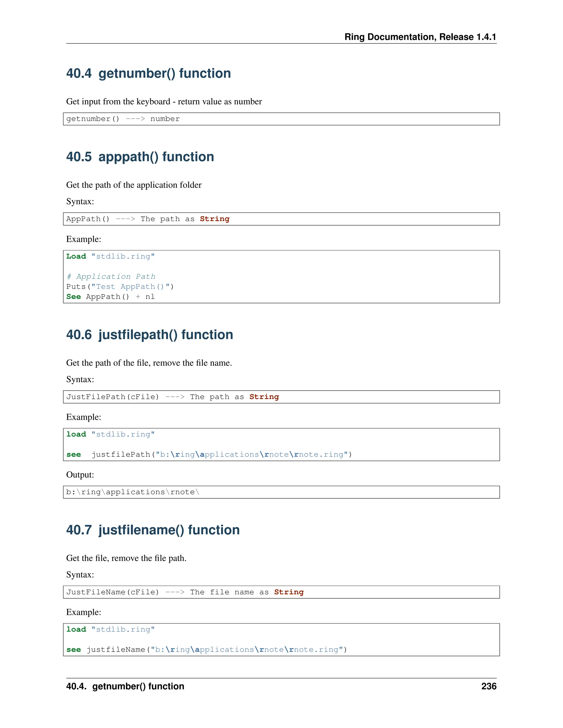Viewport: 563px width, 728px height.
Task: Click the "40.6 justfilepath() function" heading
Action: (150, 335)
